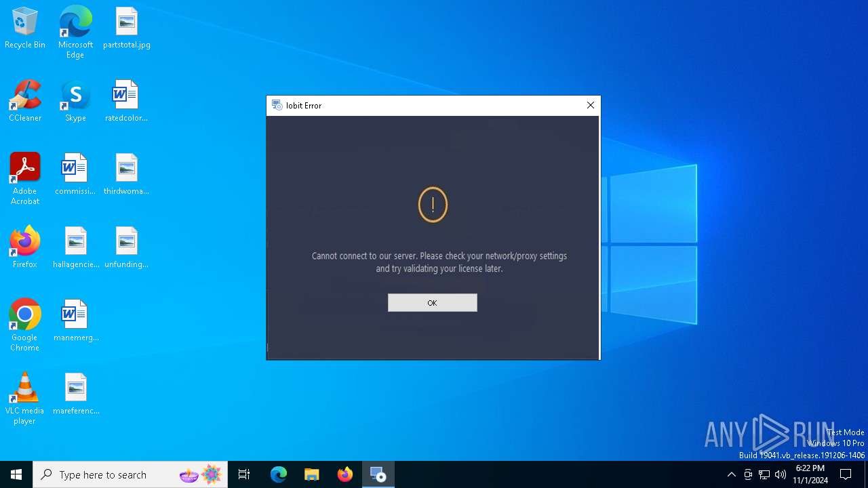This screenshot has width=868, height=488.
Task: Click the Diwali search highlight icon
Action: click(201, 474)
